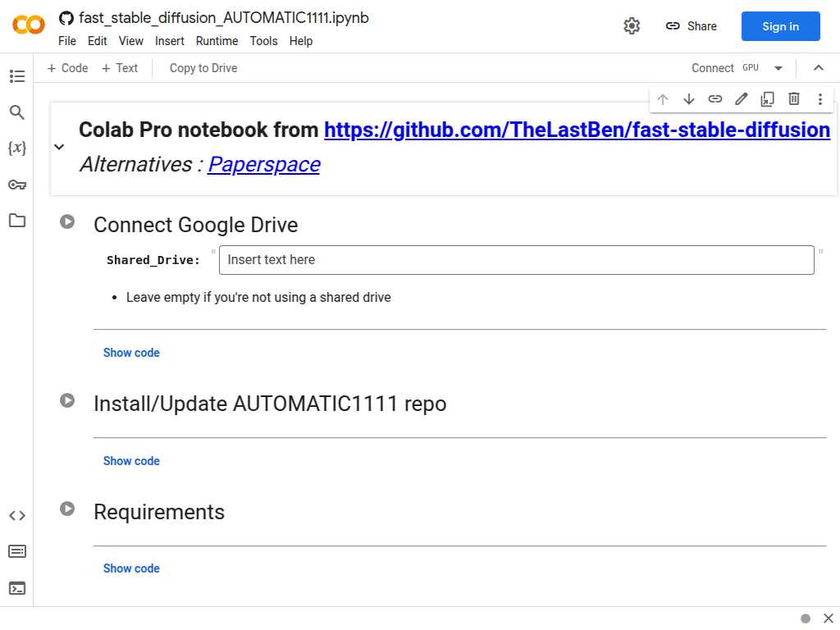This screenshot has height=630, width=840.
Task: Open the command palette icon
Action: pyautogui.click(x=17, y=551)
